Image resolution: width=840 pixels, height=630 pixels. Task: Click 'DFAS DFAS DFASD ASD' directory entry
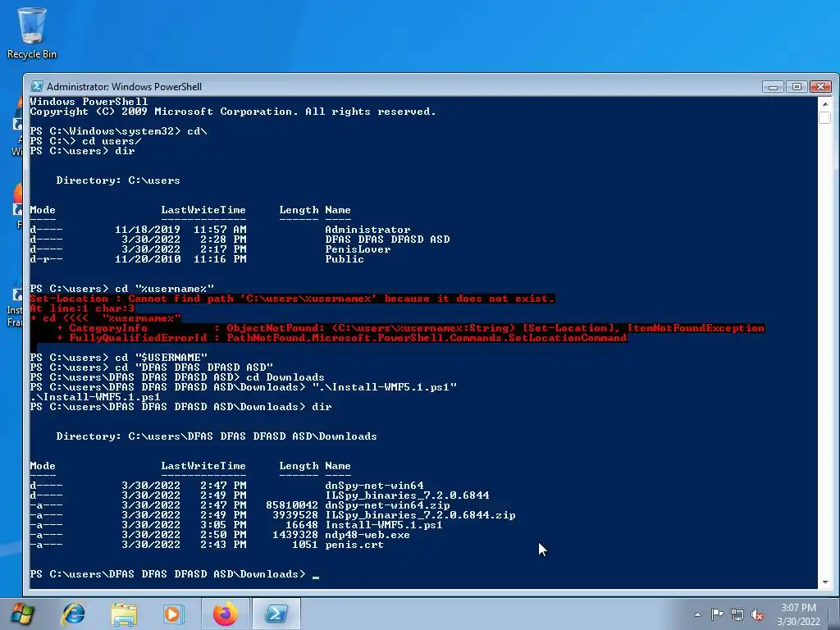coord(387,240)
